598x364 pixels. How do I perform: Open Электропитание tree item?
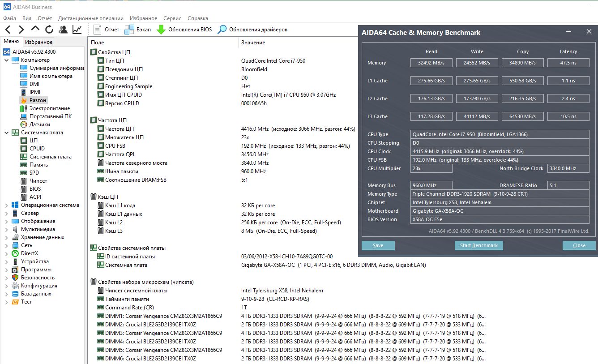tap(45, 108)
